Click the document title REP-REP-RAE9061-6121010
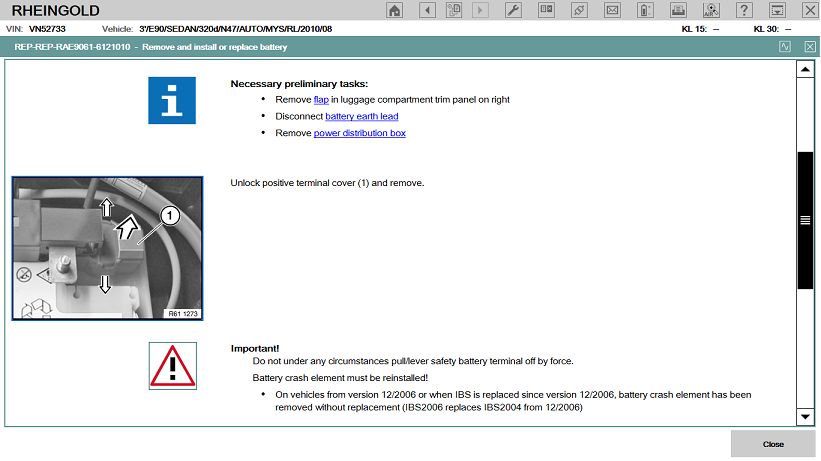The image size is (821, 461). pyautogui.click(x=72, y=47)
